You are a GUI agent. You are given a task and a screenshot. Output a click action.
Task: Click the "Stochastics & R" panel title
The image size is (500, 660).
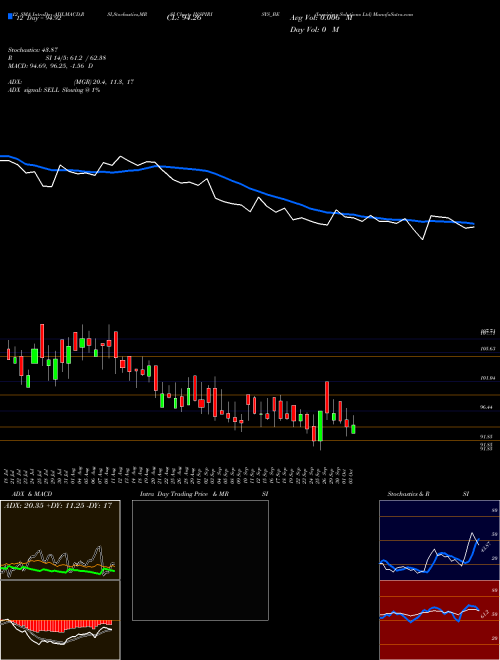pyautogui.click(x=409, y=494)
